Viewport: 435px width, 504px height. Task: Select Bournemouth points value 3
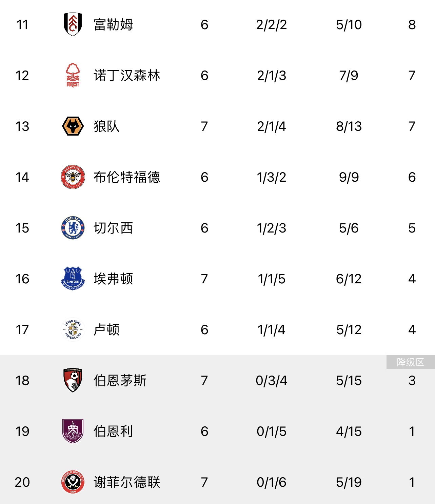click(412, 381)
